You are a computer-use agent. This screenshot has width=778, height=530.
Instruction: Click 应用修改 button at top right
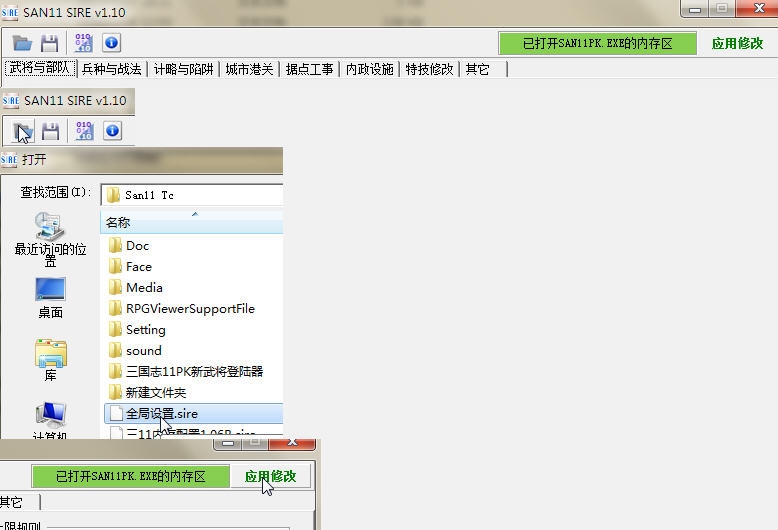(737, 44)
